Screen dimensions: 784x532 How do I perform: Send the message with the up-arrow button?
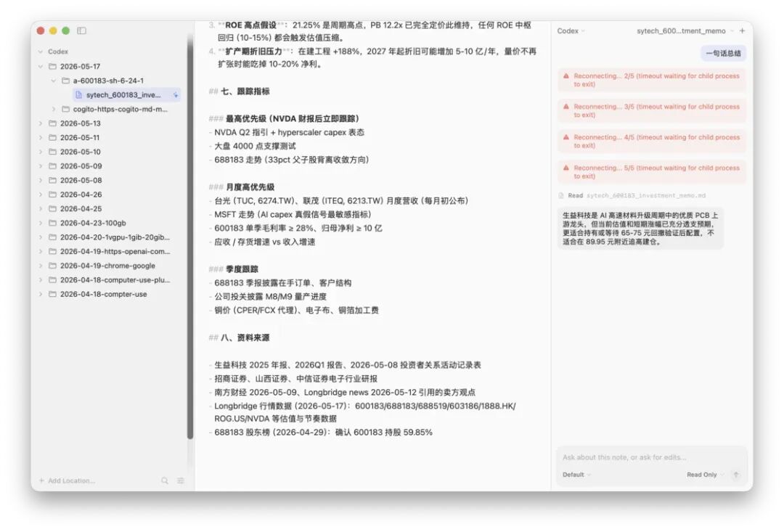(735, 475)
